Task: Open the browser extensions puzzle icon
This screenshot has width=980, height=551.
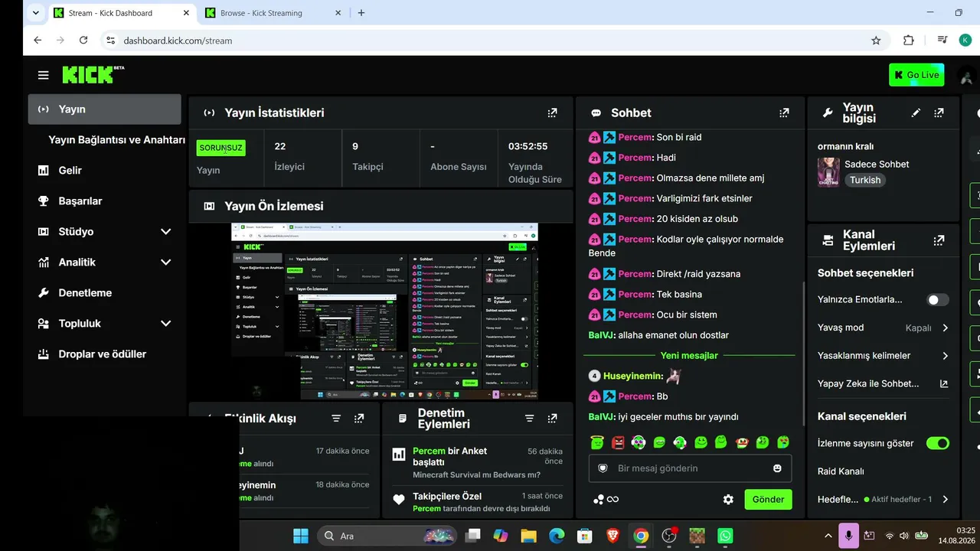Action: [x=909, y=41]
